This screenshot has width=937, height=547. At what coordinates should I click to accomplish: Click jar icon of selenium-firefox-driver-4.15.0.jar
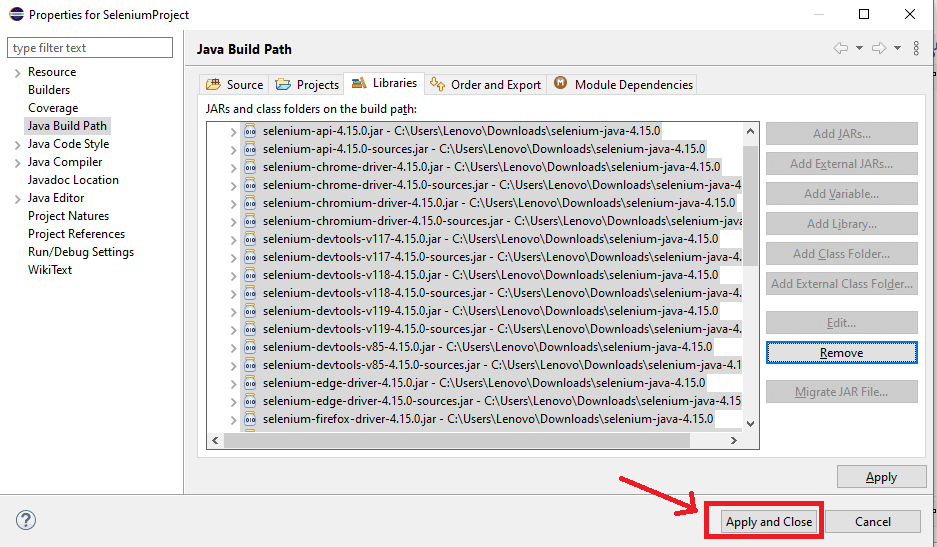250,418
